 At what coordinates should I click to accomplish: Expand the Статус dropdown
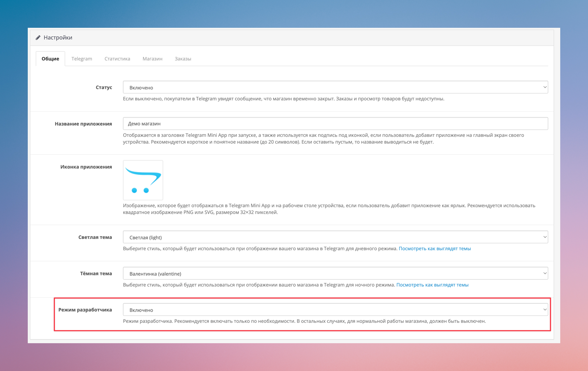pyautogui.click(x=335, y=88)
